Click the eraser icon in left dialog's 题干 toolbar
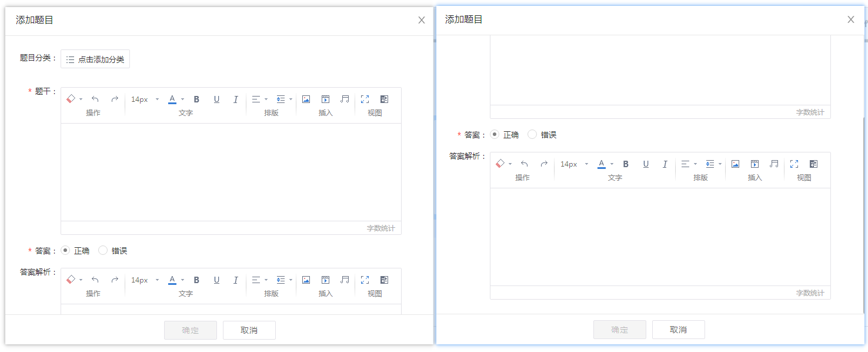Image resolution: width=868 pixels, height=352 pixels. (71, 99)
